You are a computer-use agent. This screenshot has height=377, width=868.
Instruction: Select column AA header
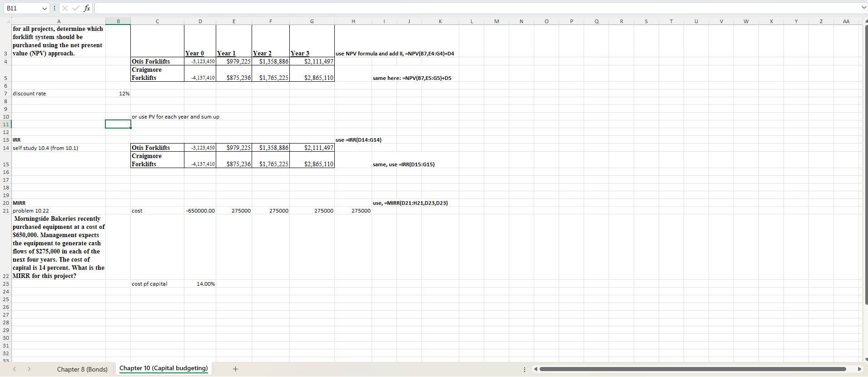click(x=846, y=21)
